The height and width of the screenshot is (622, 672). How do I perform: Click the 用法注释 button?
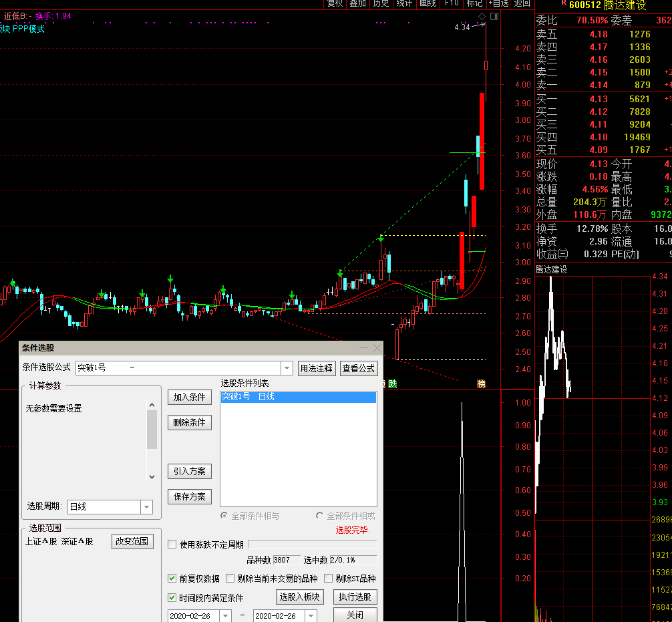[x=317, y=368]
